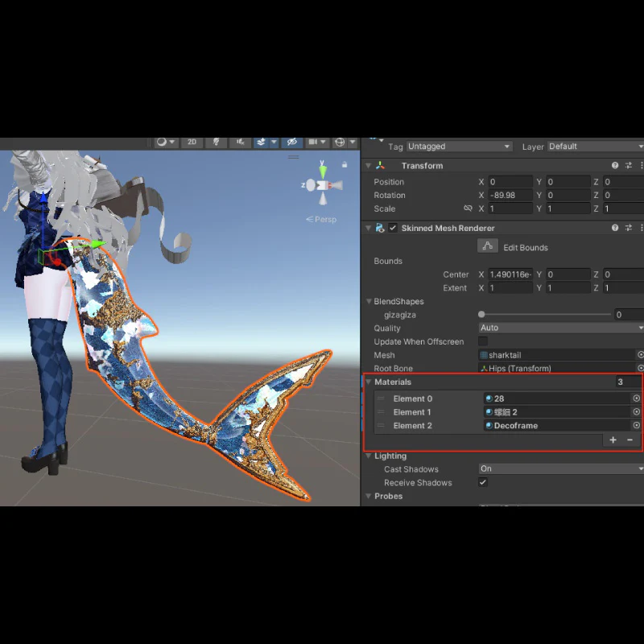Open the gizmos dropdown arrow
Image resolution: width=644 pixels, height=644 pixels.
(353, 142)
